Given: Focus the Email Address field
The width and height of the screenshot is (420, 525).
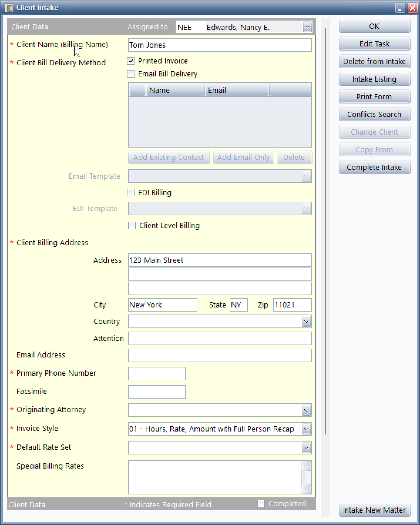Looking at the screenshot, I should click(220, 355).
